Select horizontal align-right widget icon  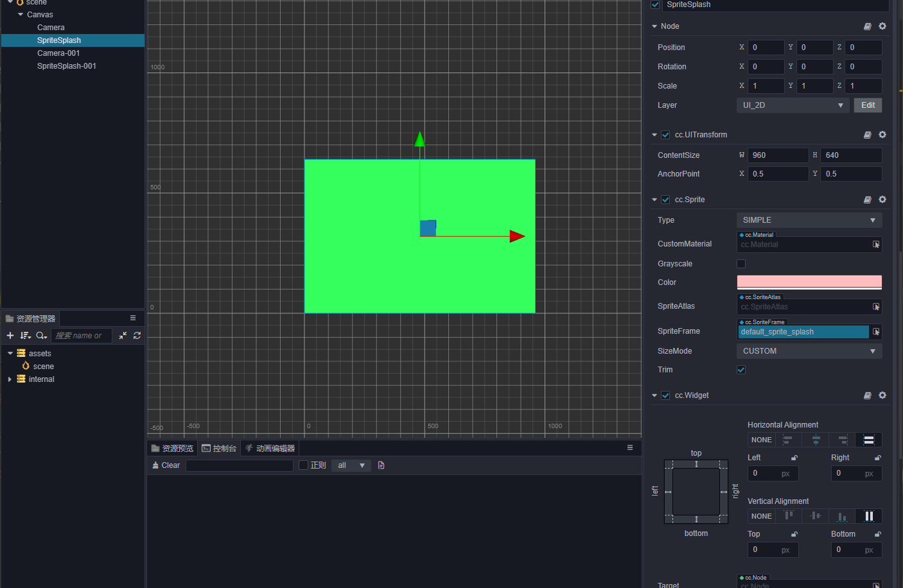point(843,440)
